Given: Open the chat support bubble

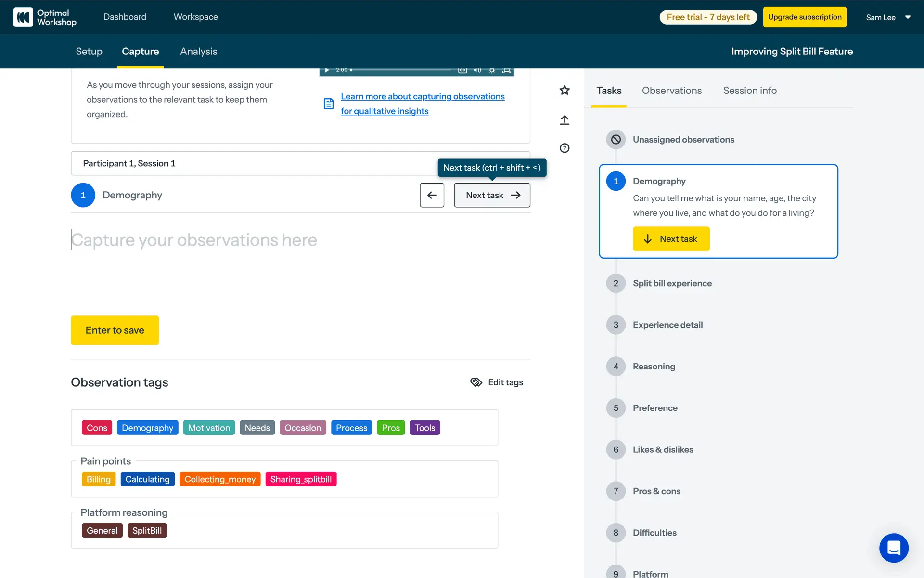Looking at the screenshot, I should coord(894,548).
